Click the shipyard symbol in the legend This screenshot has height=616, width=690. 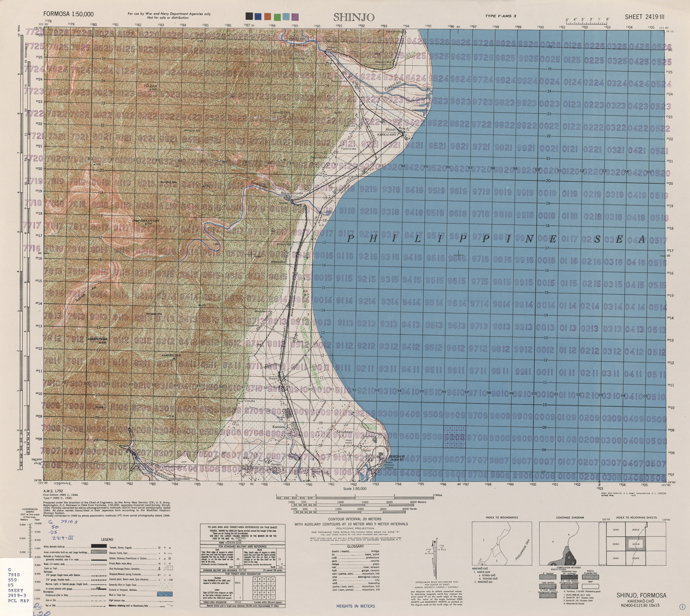click(x=159, y=575)
